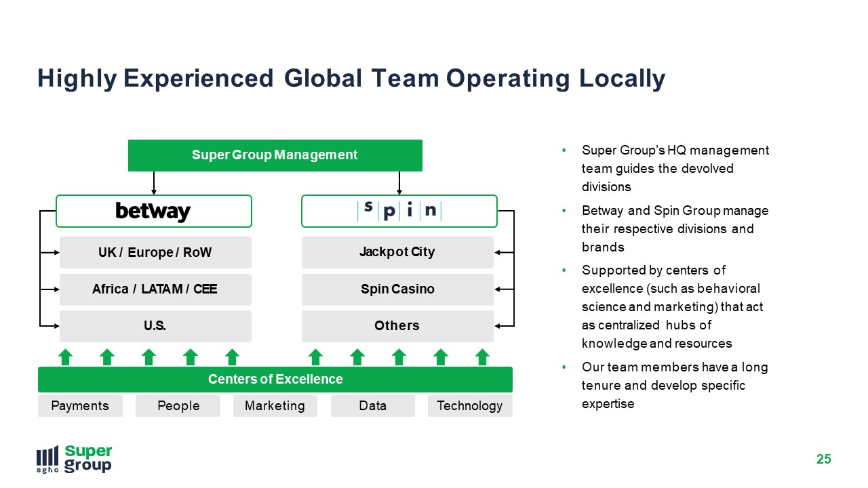Click bullet about Betway and Spin Group manage
The width and height of the screenshot is (868, 488).
point(675,229)
